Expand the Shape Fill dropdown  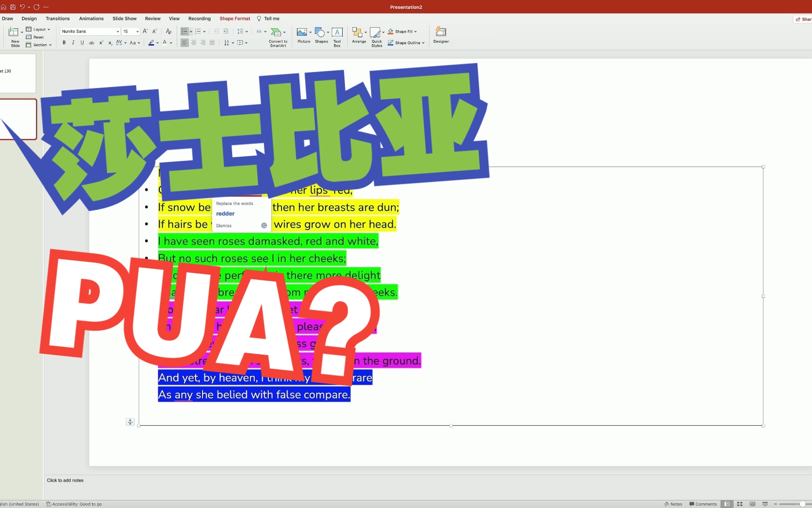pos(402,32)
